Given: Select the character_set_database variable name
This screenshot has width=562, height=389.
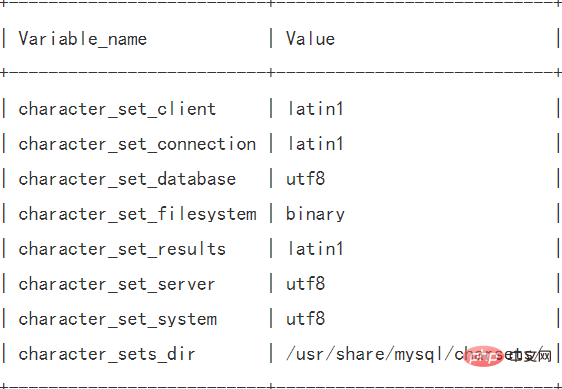Looking at the screenshot, I should click(x=127, y=179).
